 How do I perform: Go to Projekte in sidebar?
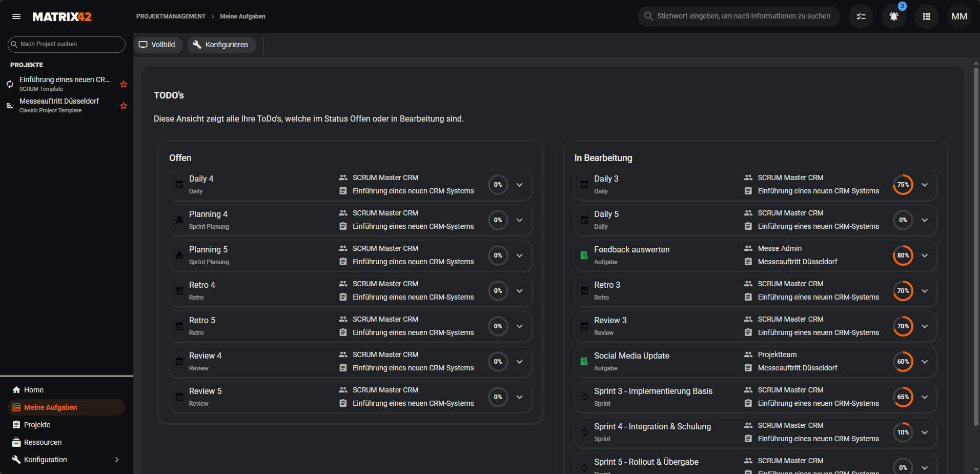tap(37, 425)
